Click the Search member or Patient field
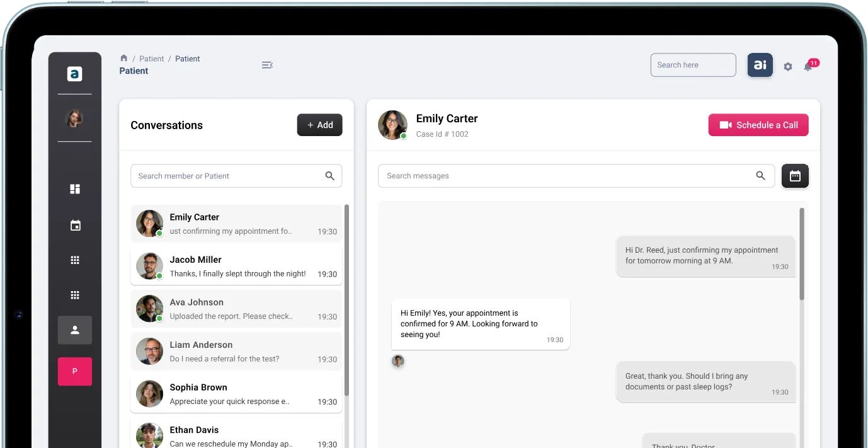 coord(236,176)
